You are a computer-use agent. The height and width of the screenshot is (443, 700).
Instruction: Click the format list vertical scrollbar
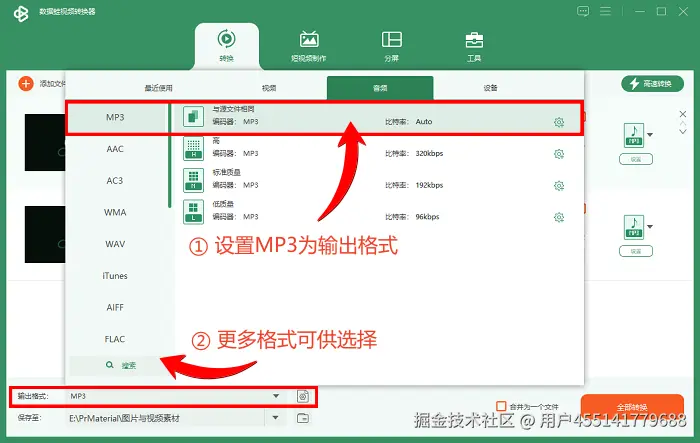coord(170,155)
